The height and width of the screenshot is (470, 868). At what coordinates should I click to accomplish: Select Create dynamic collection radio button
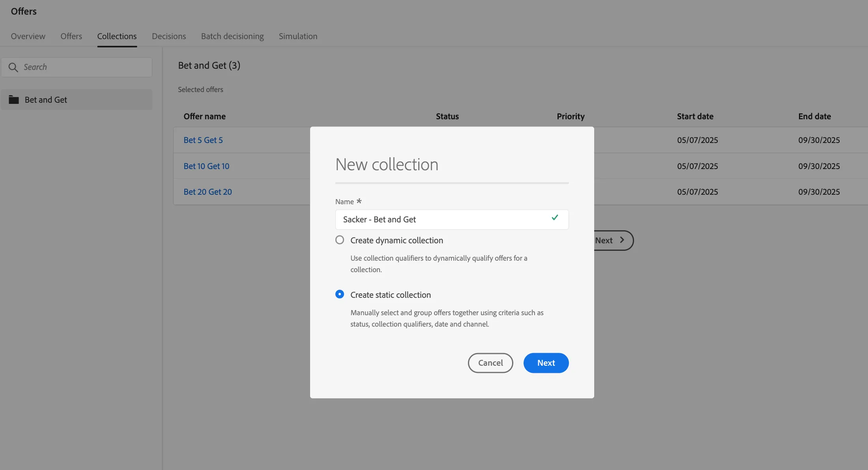340,240
